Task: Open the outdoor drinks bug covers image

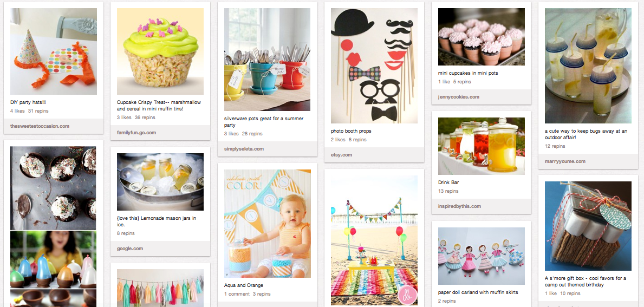Action: [588, 66]
